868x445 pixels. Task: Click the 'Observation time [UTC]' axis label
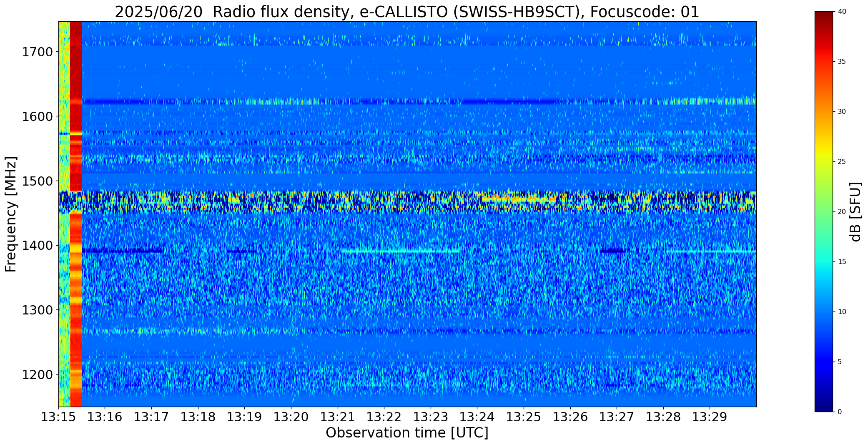click(407, 432)
